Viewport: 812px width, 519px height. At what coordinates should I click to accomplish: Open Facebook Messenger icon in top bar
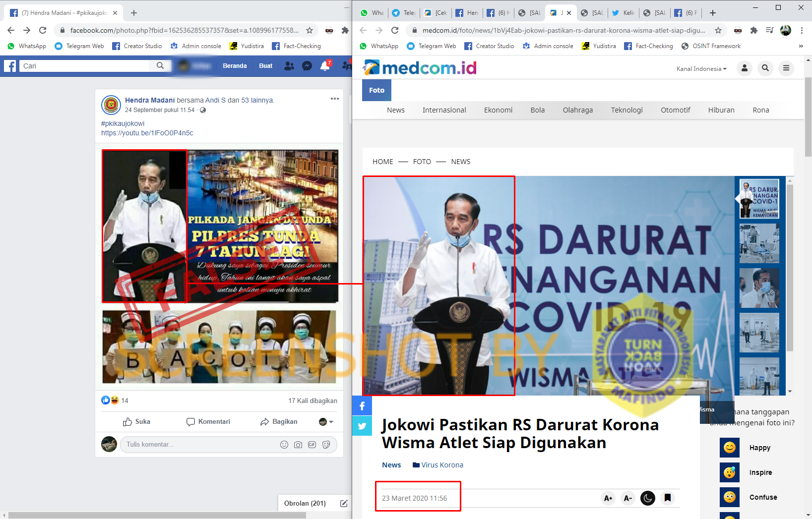pos(307,66)
